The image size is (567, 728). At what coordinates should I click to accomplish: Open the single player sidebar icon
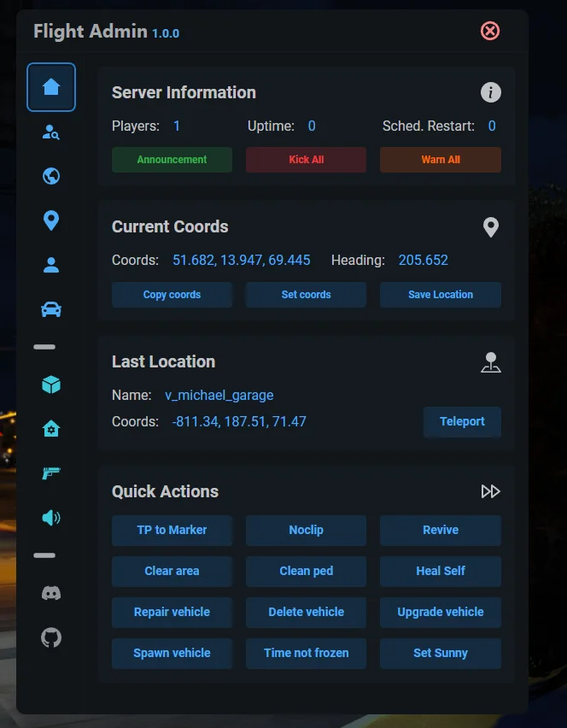51,265
